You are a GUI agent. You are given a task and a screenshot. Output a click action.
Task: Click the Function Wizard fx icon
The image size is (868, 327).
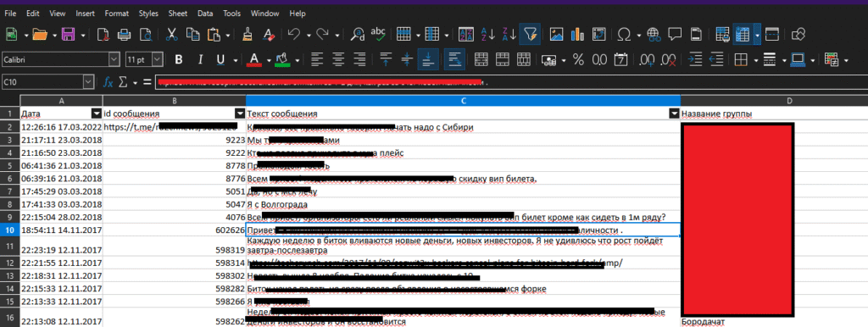coord(108,82)
